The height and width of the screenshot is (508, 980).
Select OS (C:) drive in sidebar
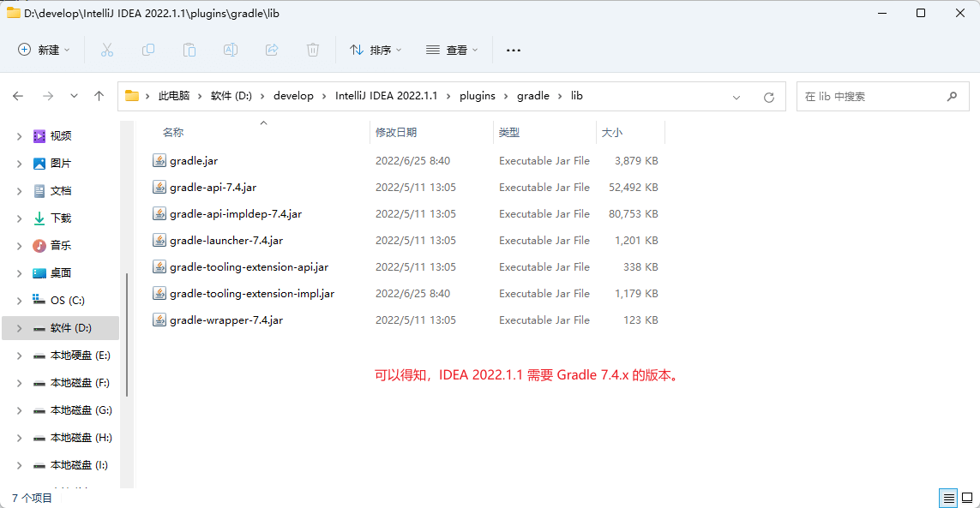[68, 301]
